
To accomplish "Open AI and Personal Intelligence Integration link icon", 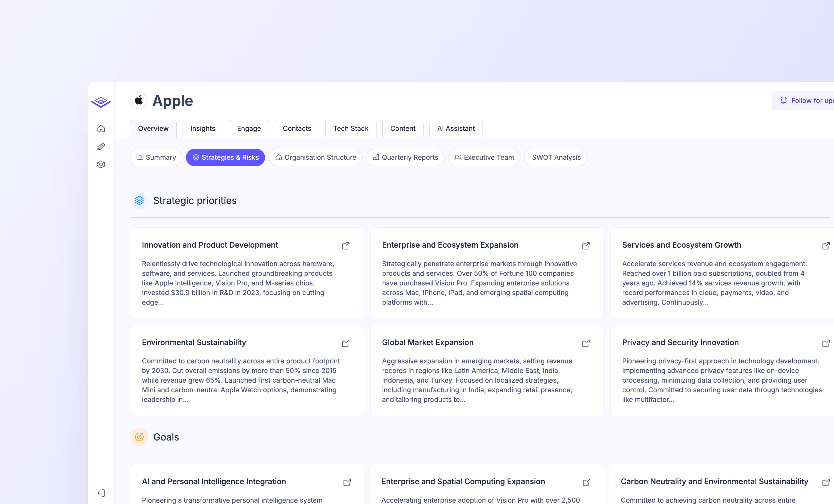I will point(347,482).
